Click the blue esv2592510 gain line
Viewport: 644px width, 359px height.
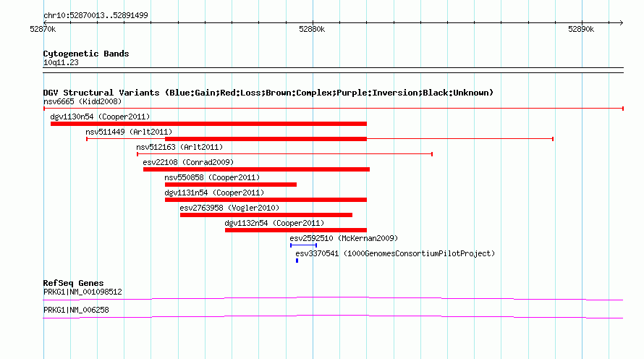coord(303,245)
